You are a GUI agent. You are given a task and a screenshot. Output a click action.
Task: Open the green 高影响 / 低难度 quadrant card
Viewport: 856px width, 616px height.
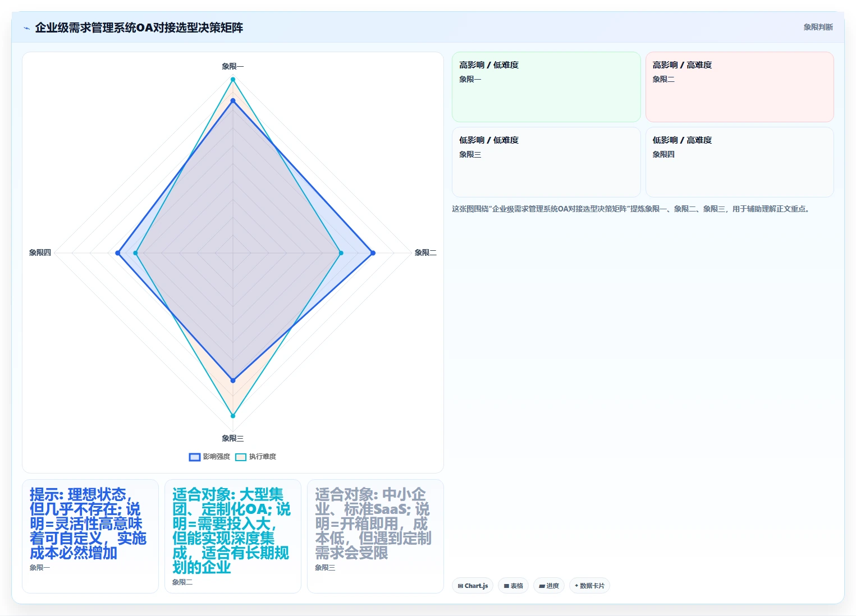coord(546,87)
